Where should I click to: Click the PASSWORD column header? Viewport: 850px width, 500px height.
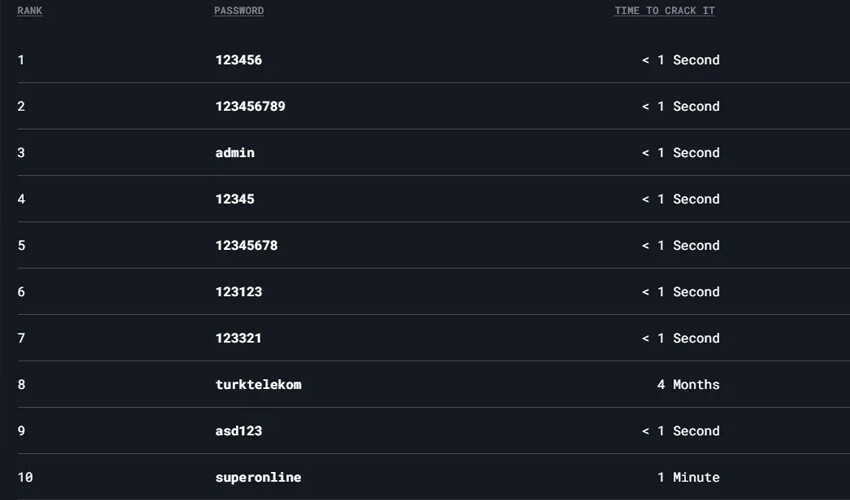click(239, 11)
